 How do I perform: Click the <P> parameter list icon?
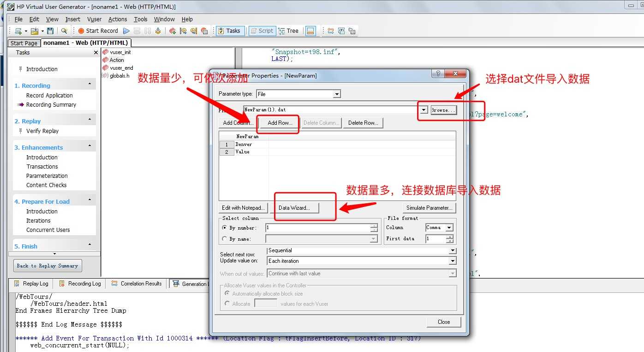click(x=341, y=31)
